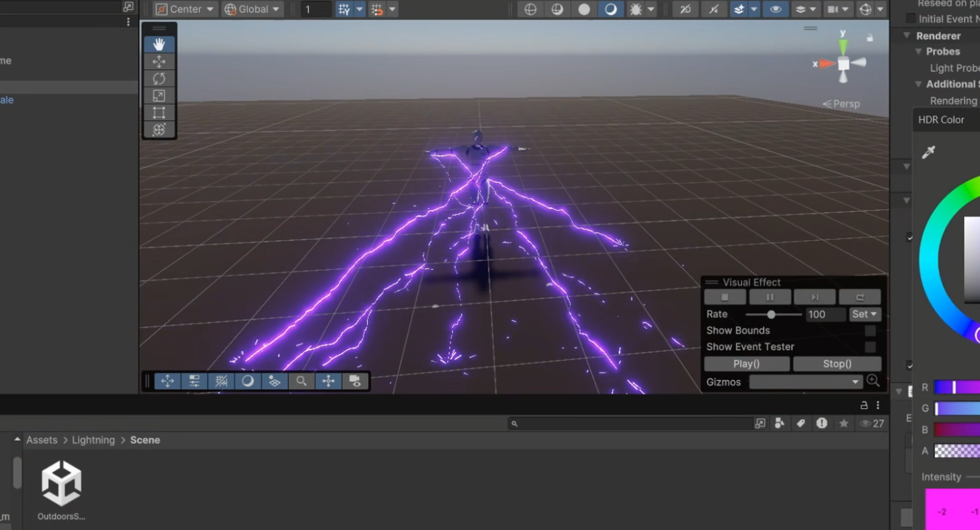Filter Project assets by type

(x=779, y=423)
